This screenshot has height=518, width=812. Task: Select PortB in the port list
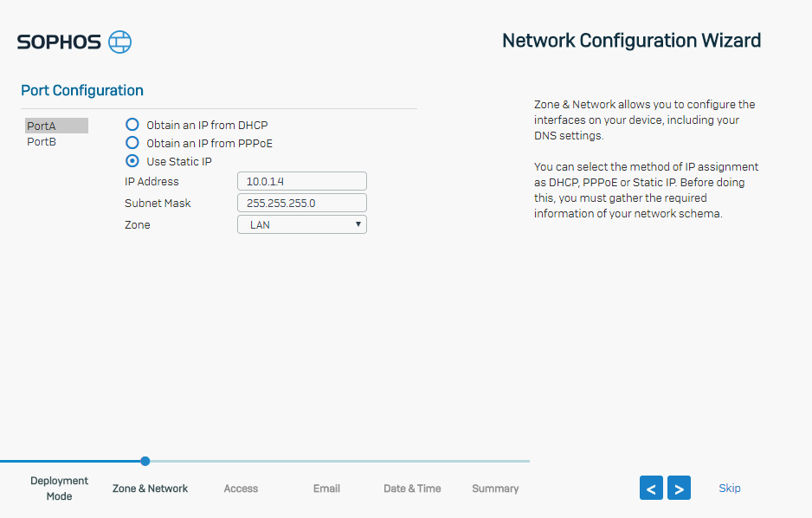[x=42, y=142]
